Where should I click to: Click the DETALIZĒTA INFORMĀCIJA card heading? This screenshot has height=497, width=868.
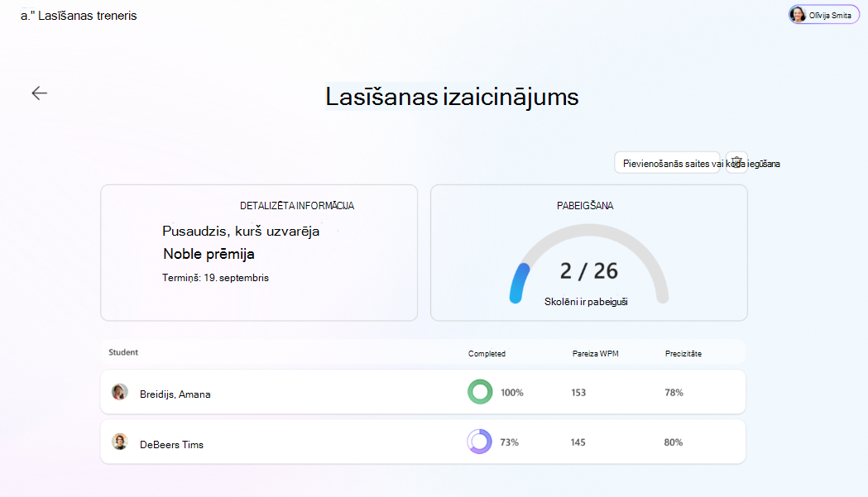pyautogui.click(x=297, y=205)
